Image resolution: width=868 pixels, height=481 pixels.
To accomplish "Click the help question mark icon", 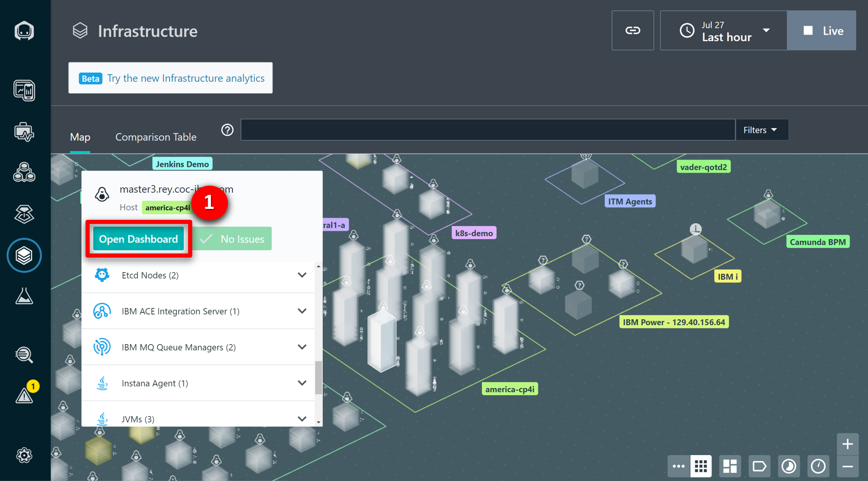I will (227, 130).
